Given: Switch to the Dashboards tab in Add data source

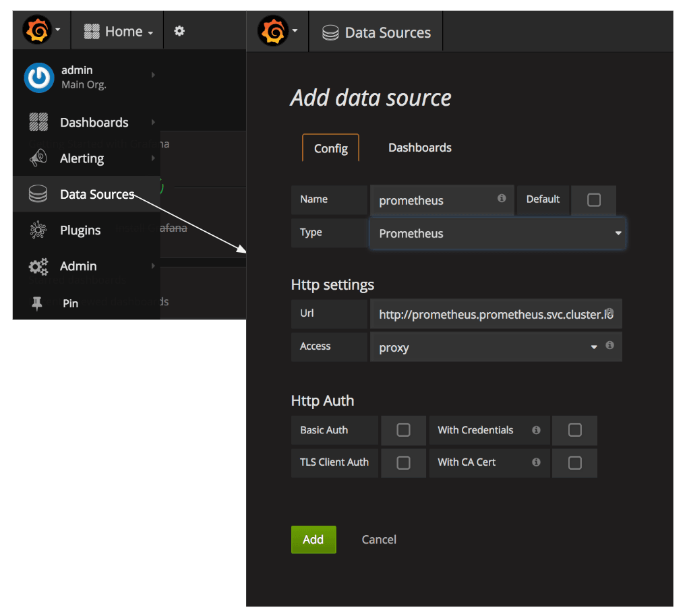Looking at the screenshot, I should 420,148.
